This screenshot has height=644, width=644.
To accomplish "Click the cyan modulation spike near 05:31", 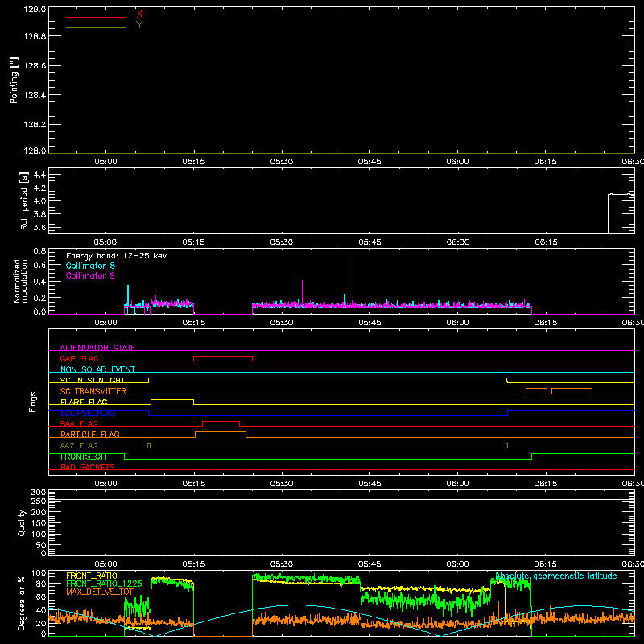I will [291, 287].
